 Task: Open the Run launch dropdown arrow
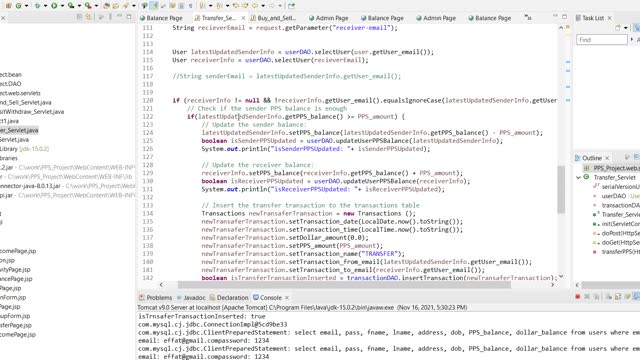pos(62,6)
